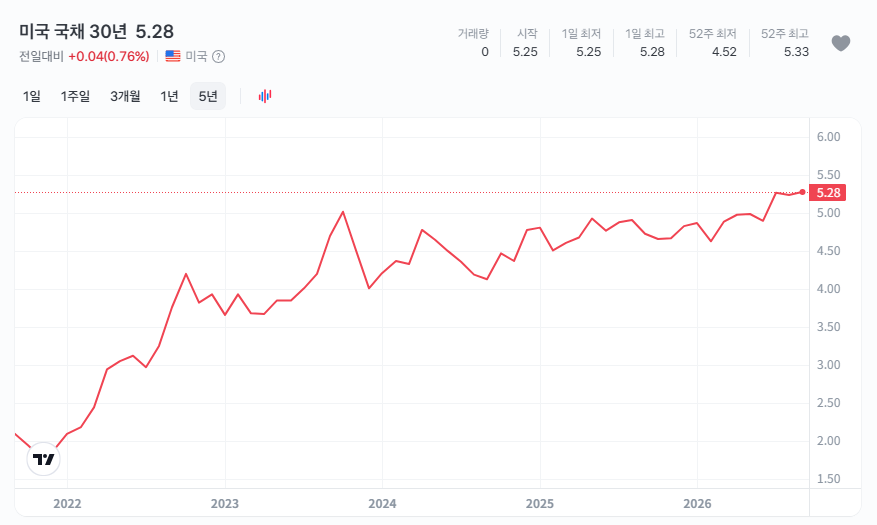Click the 전일대비 label
Viewport: 877px width, 525px height.
tap(41, 56)
